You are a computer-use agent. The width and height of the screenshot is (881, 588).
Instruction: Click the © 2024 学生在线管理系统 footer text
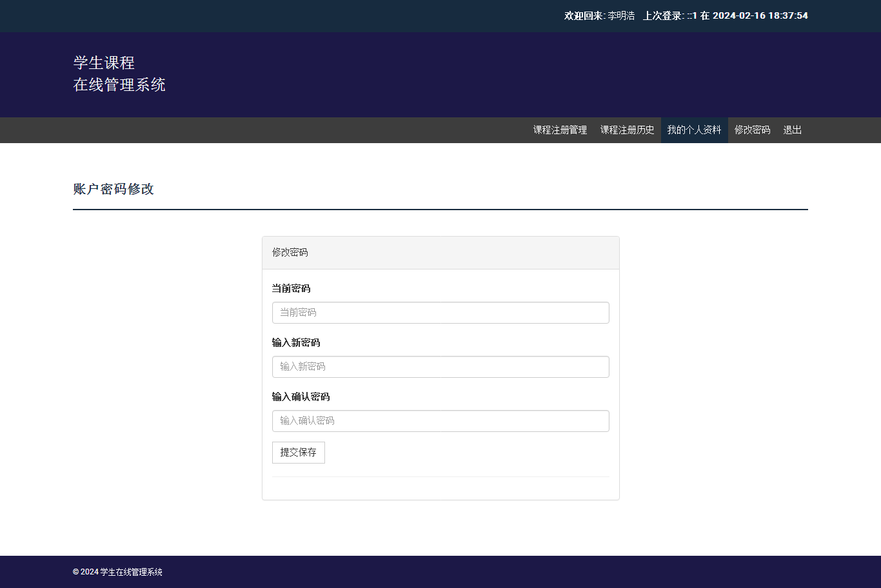pyautogui.click(x=117, y=572)
